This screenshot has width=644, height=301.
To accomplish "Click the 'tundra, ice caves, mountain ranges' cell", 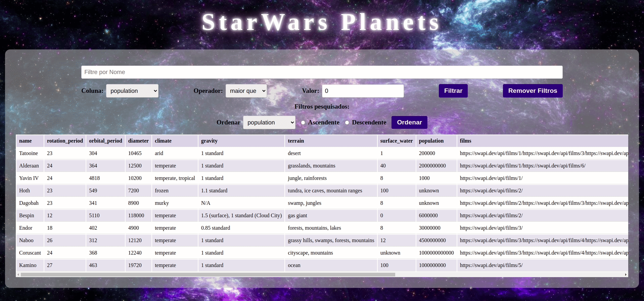I will 331,191.
